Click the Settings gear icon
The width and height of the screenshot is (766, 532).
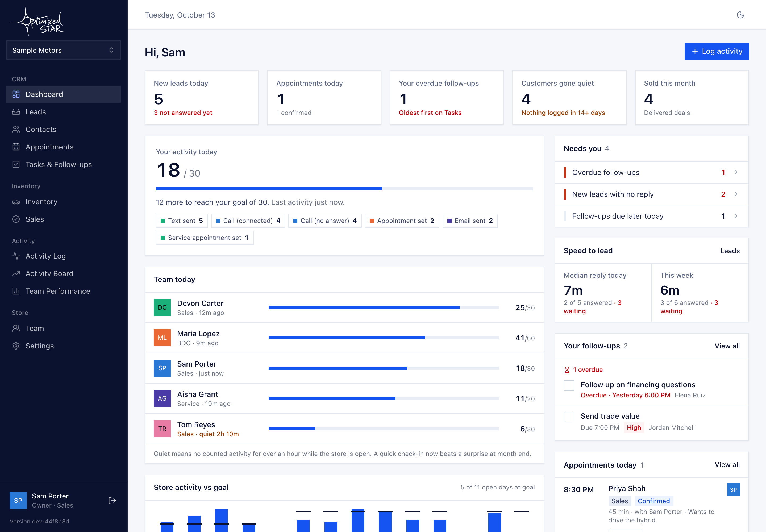tap(16, 346)
